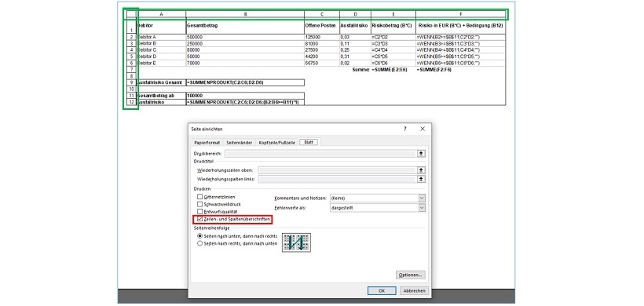Click the =SUMME(F2:F6) cell
The height and width of the screenshot is (306, 644).
pyautogui.click(x=461, y=70)
